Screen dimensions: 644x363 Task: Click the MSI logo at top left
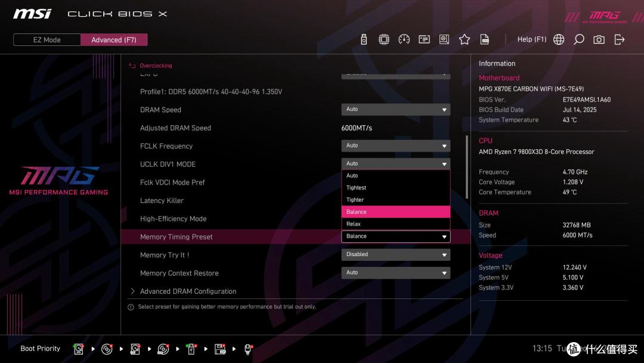[x=32, y=14]
